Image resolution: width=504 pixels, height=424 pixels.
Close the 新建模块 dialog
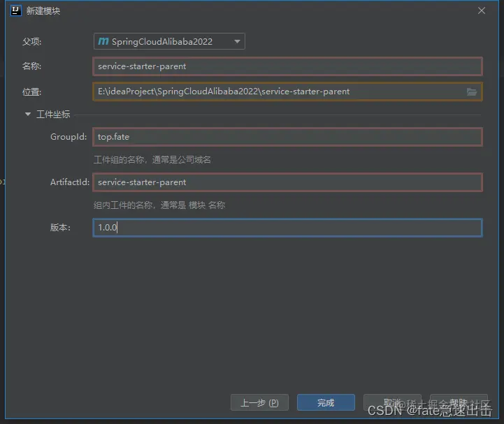click(482, 10)
